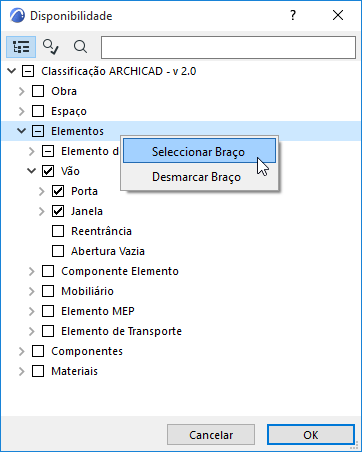Confirm with the OK button
The image size is (362, 452).
(311, 435)
